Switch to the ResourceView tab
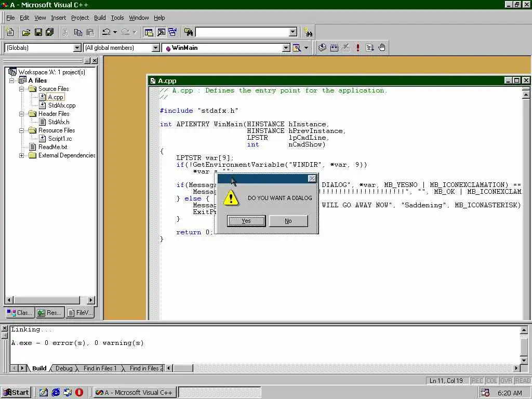The image size is (532, 399). (x=50, y=313)
